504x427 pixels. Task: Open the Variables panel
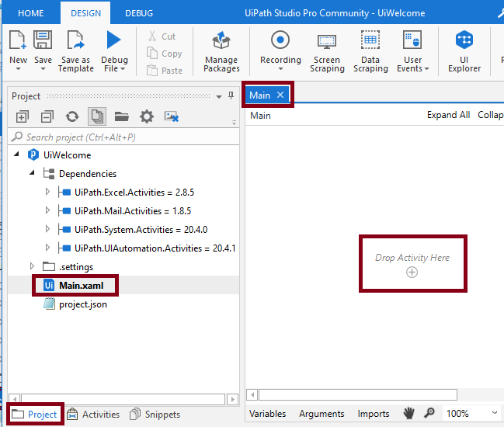point(267,414)
